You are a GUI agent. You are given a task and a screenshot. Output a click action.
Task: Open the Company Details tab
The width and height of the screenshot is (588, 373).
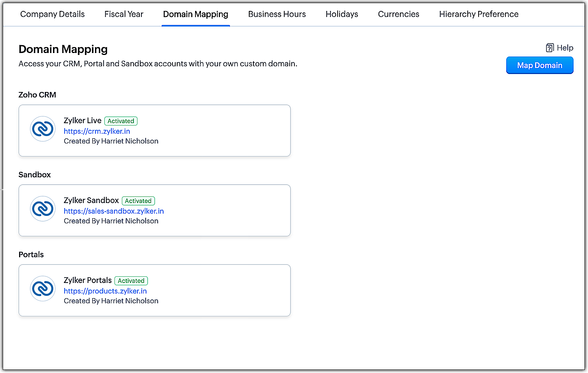[x=53, y=14]
